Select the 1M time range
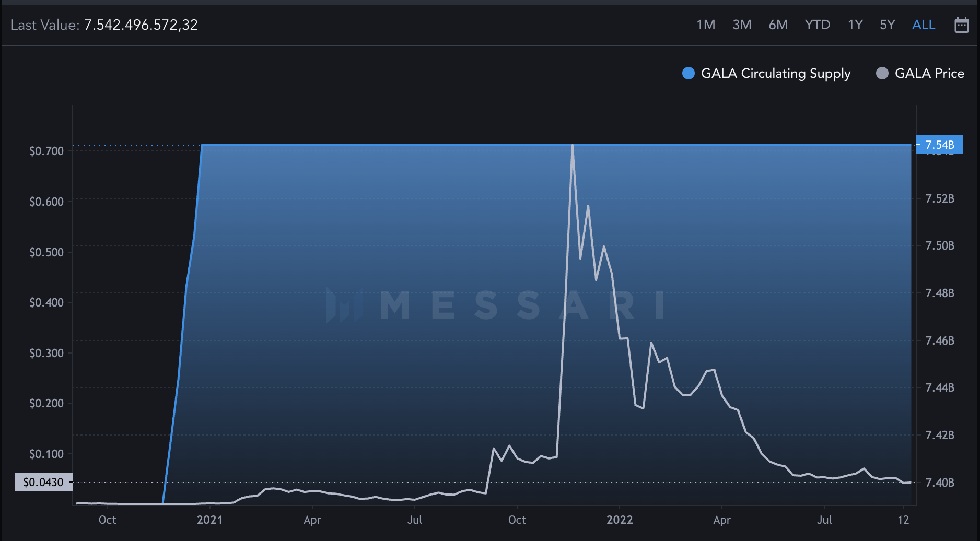980x541 pixels. (705, 25)
